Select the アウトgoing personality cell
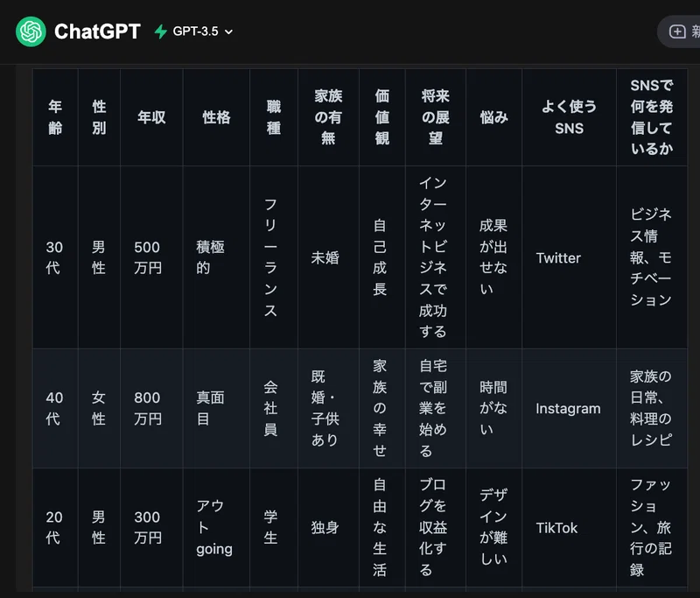Screen dimensions: 700x598 pos(214,527)
